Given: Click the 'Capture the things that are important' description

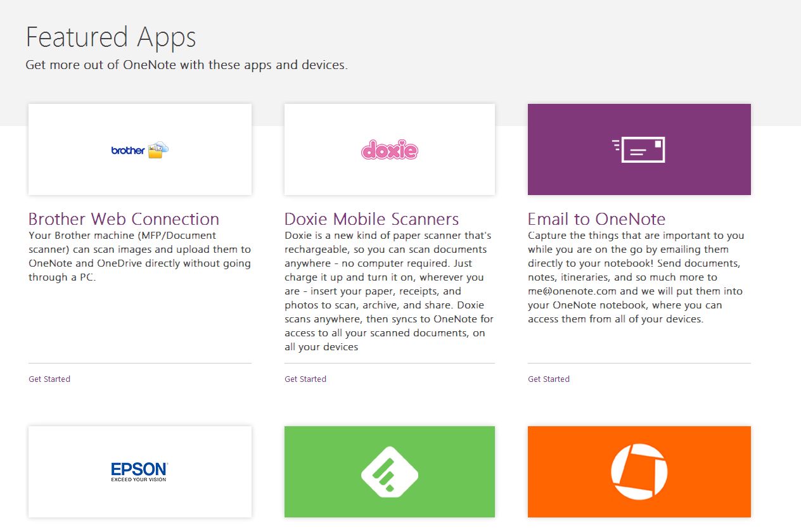Looking at the screenshot, I should coord(636,277).
